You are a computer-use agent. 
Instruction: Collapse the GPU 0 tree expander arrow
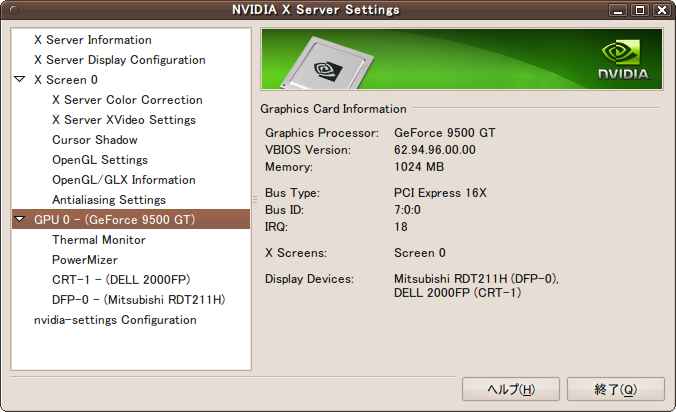click(20, 220)
